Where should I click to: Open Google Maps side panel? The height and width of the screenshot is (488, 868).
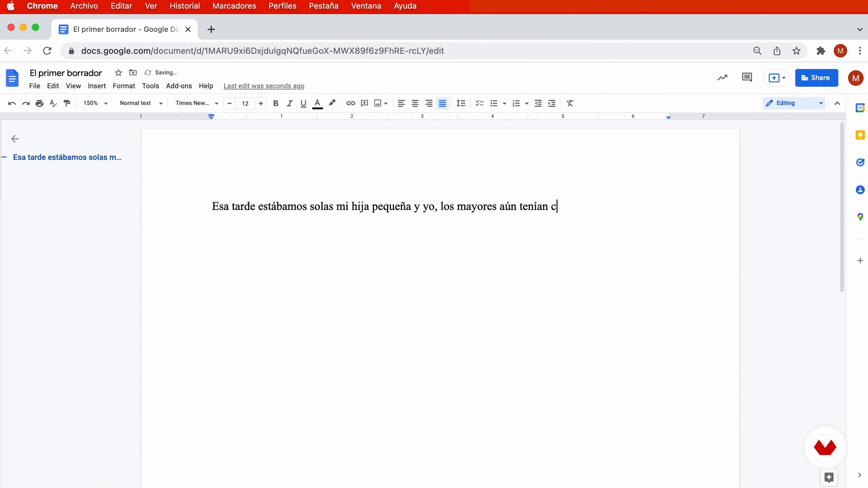point(860,217)
